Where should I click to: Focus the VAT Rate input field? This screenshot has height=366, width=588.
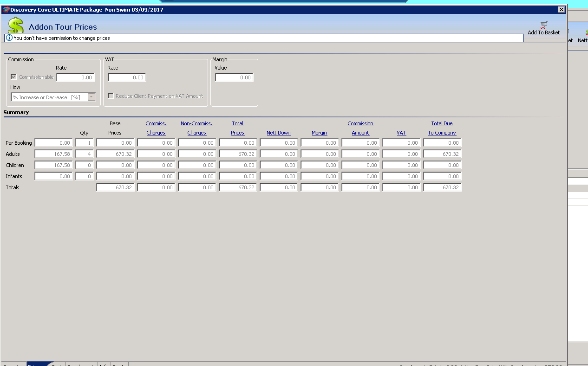(127, 77)
